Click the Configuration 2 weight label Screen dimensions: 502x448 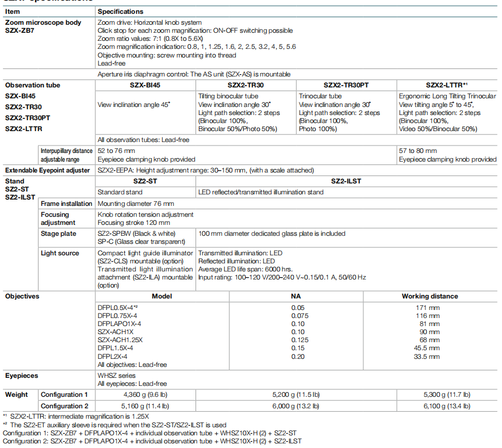pos(64,406)
